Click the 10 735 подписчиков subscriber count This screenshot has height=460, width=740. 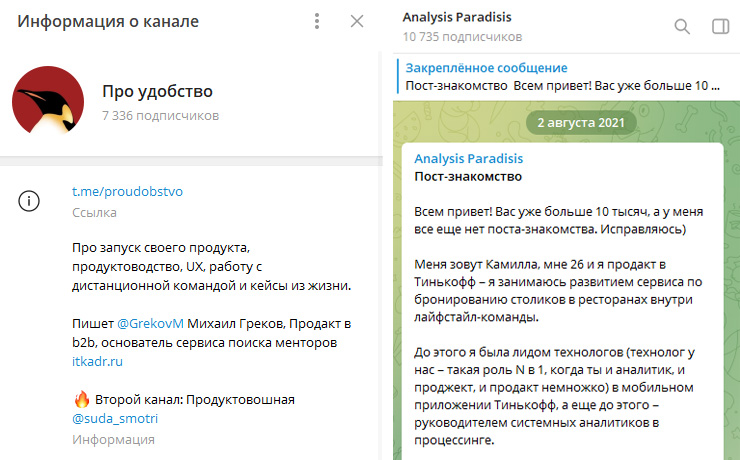coord(462,37)
